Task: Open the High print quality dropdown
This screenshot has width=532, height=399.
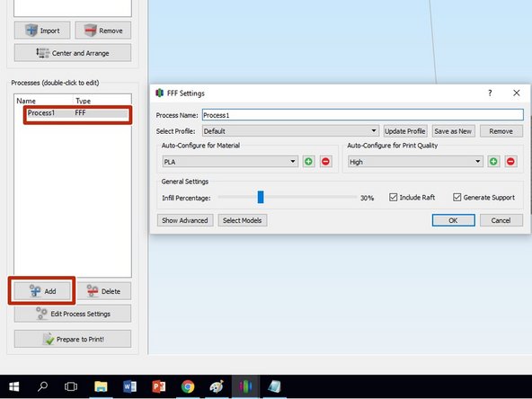Action: [x=415, y=162]
